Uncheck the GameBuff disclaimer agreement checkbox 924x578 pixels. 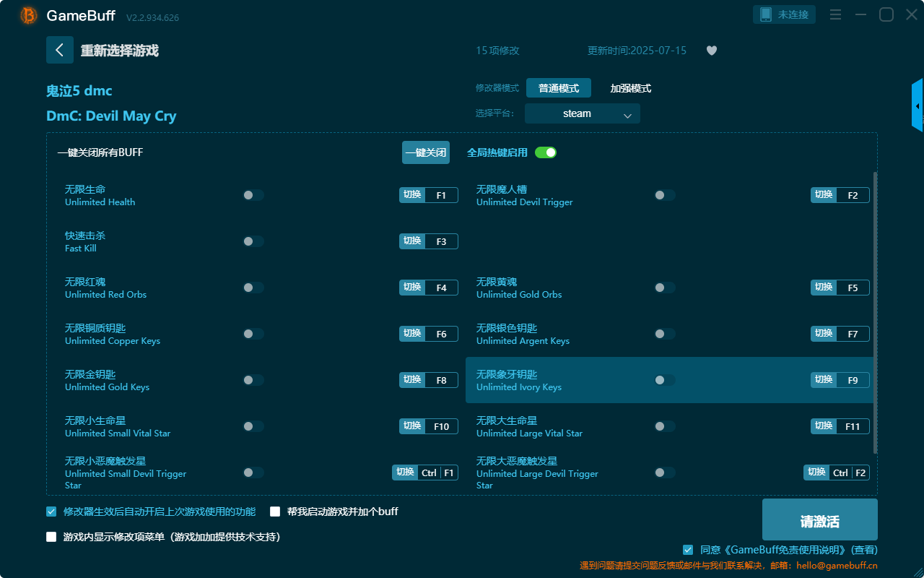pos(688,550)
